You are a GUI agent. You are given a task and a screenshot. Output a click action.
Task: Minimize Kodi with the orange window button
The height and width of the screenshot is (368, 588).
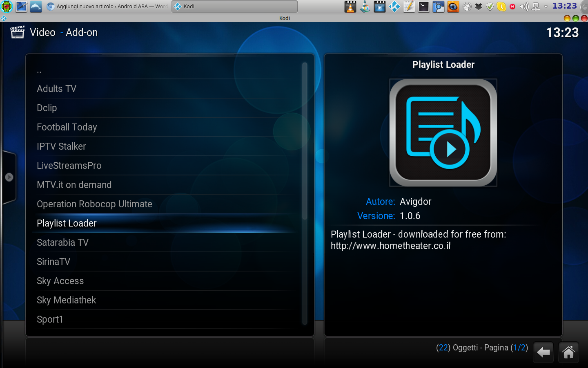click(567, 18)
